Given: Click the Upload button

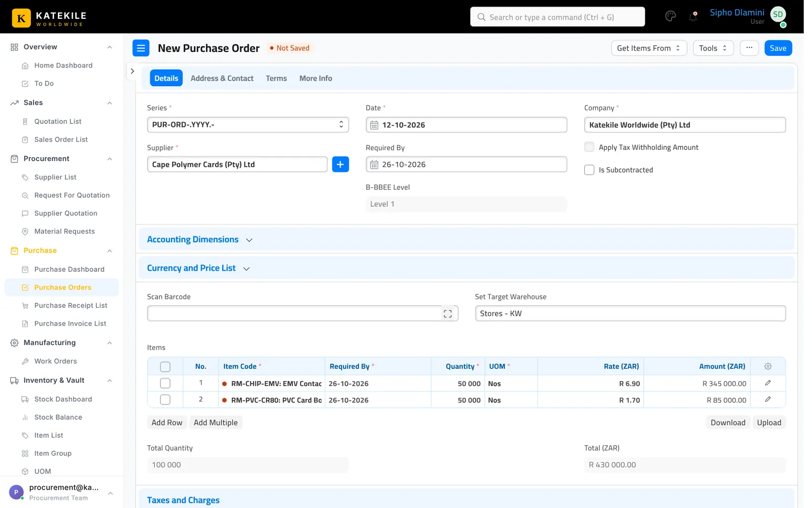Looking at the screenshot, I should point(769,423).
